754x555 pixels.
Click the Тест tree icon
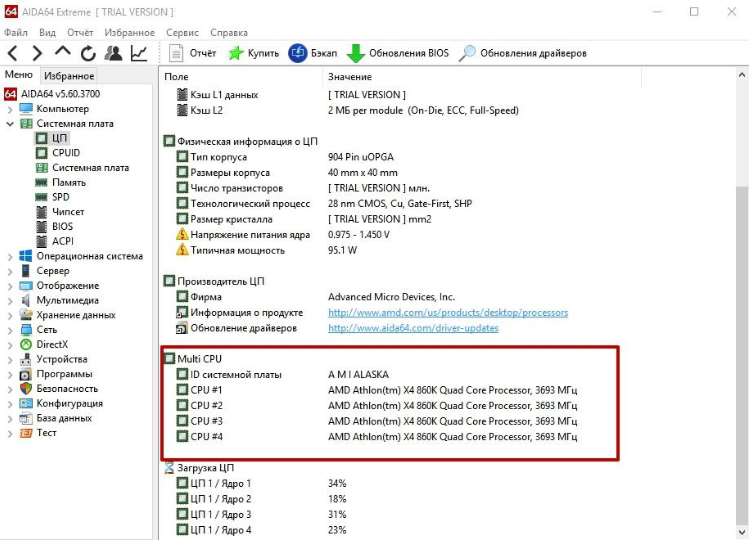click(x=25, y=433)
